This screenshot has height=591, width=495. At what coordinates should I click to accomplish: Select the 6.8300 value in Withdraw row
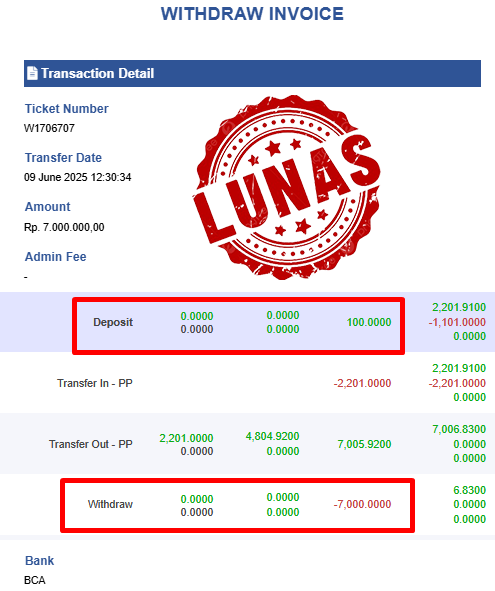click(x=469, y=490)
